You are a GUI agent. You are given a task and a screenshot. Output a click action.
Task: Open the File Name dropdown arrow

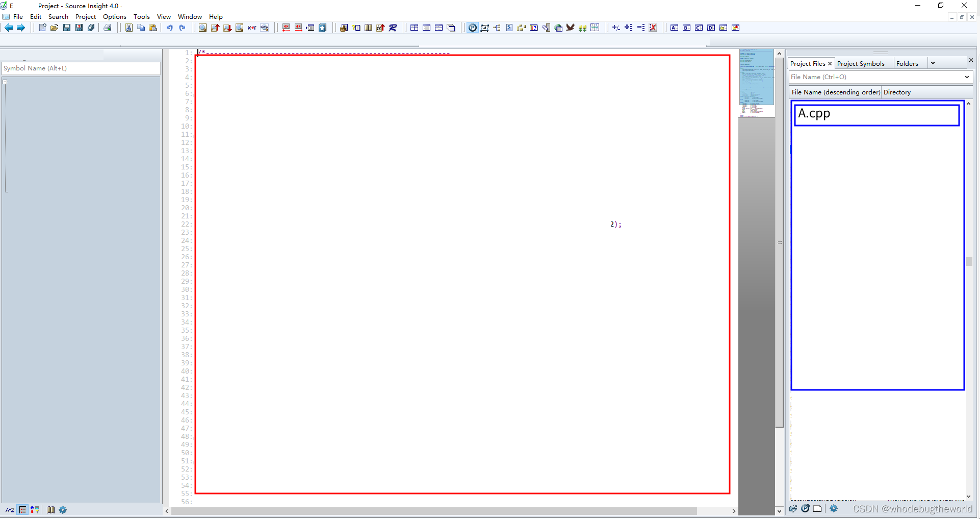pos(967,77)
